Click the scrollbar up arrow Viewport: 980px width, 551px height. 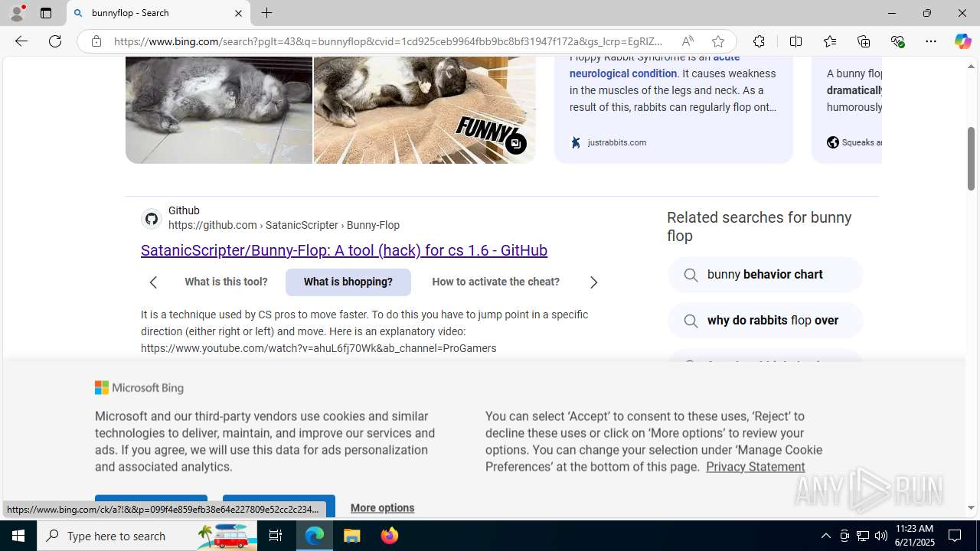point(971,67)
